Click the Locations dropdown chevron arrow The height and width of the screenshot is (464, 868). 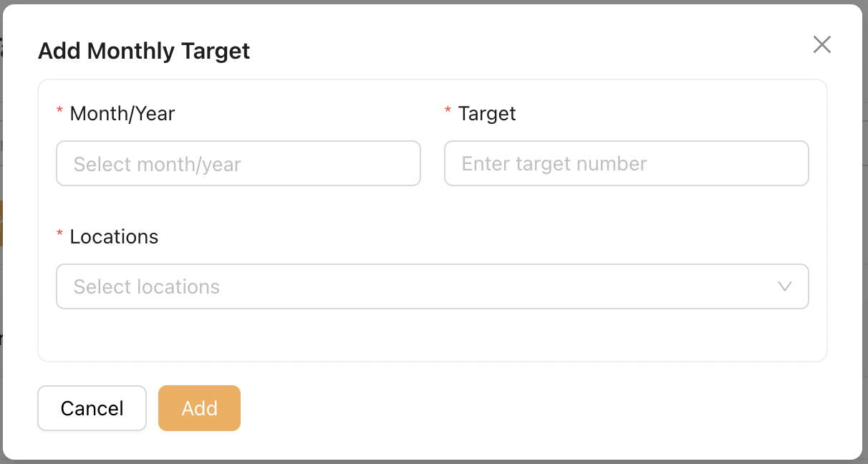point(784,286)
